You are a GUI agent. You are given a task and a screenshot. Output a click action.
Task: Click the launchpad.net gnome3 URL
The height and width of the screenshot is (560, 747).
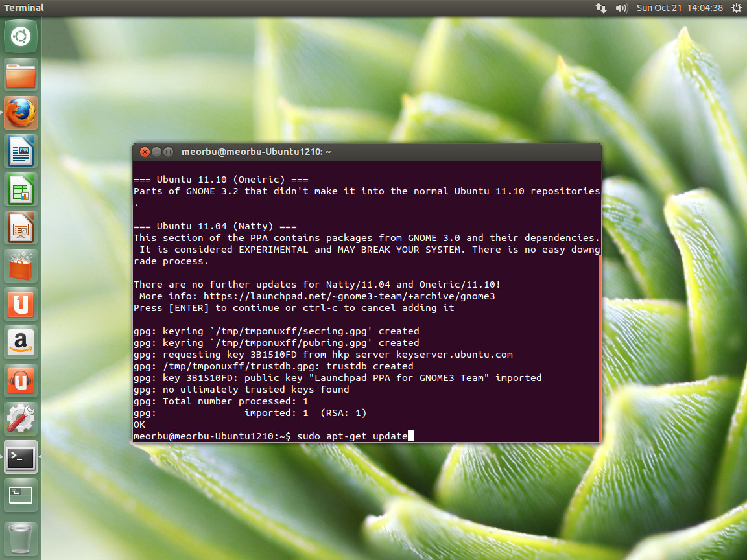pyautogui.click(x=350, y=296)
